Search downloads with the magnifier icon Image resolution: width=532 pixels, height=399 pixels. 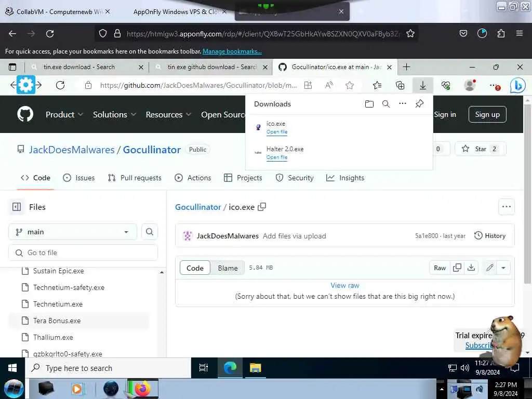(x=386, y=104)
